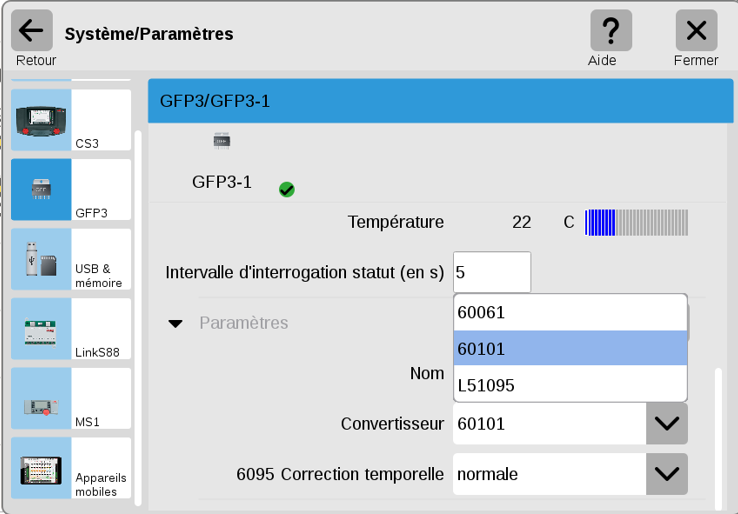Choose 60061 from the dropdown list
Image resolution: width=738 pixels, height=514 pixels.
[570, 313]
